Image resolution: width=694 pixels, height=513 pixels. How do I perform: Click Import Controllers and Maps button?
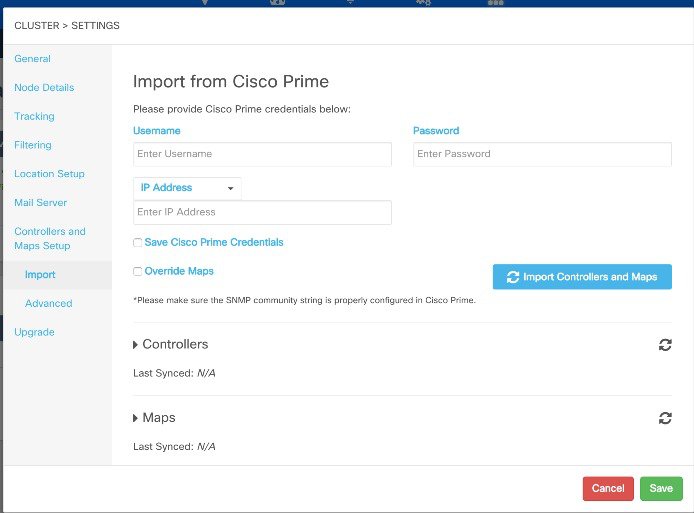click(582, 277)
